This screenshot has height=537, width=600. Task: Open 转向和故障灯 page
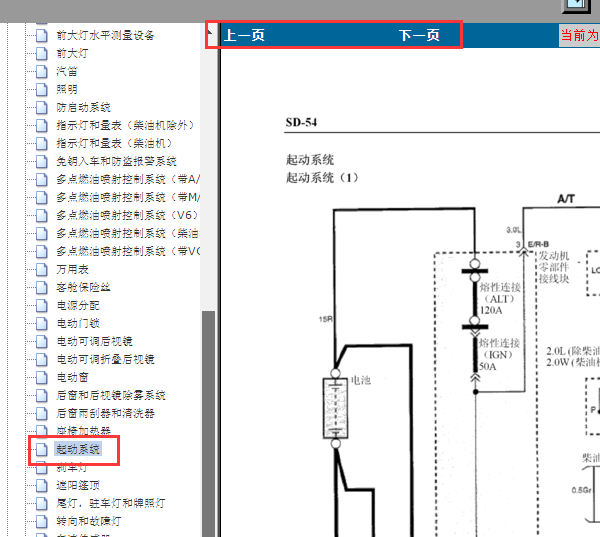click(89, 521)
